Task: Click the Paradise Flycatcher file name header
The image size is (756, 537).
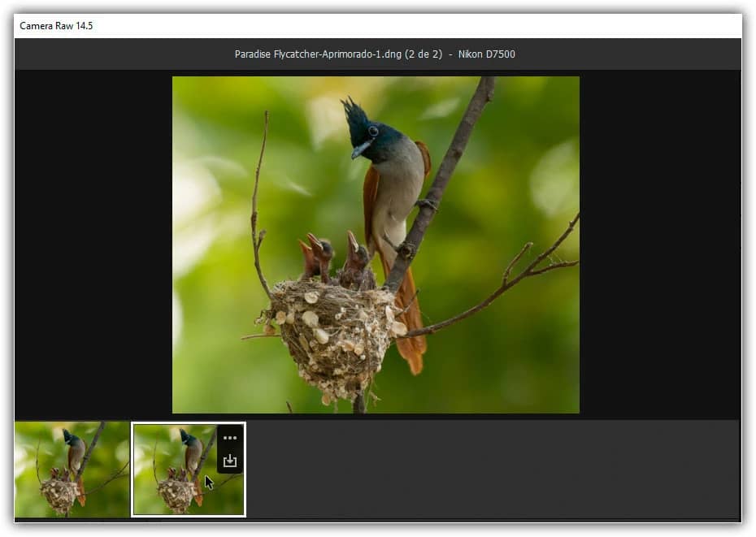Action: 375,54
